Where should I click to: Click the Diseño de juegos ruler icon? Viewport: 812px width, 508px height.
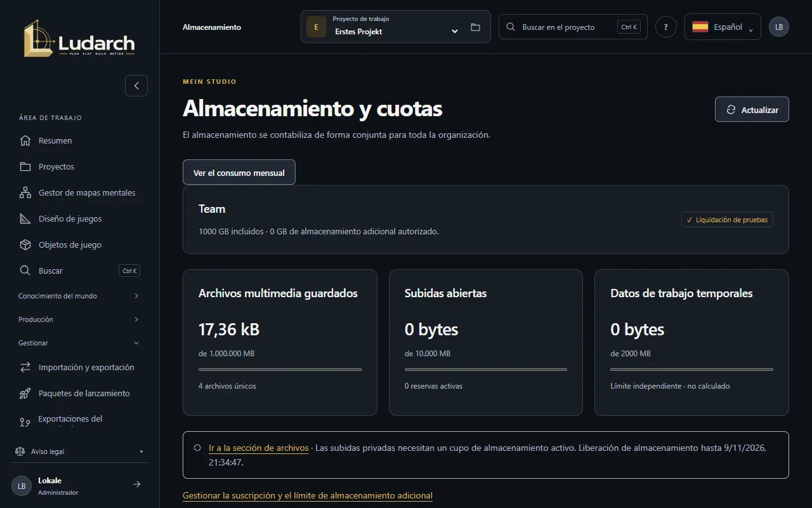click(25, 218)
